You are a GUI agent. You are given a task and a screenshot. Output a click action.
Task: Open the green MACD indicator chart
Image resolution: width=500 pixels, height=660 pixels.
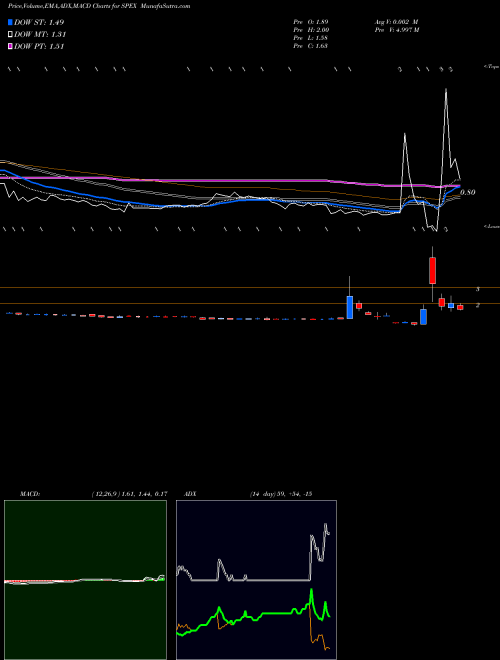85,580
